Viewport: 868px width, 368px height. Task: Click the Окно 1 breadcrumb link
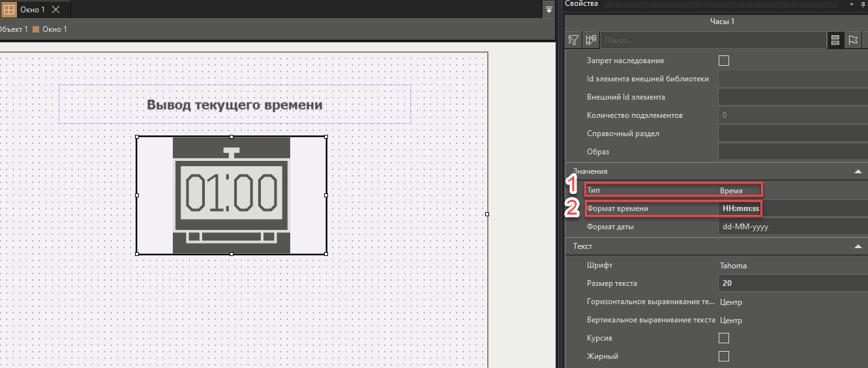tap(54, 29)
